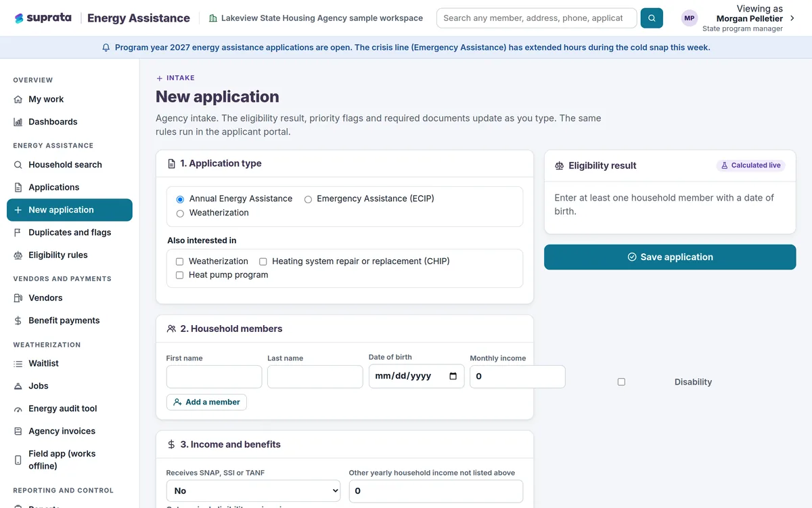Viewport: 812px width, 508px height.
Task: Click the Vendors fuel pump icon
Action: point(18,298)
